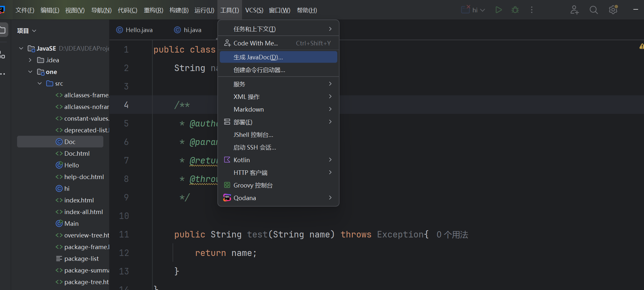Click the runnable class icon of Hello in the tree
Viewport: 644px width, 290px height.
coord(59,165)
